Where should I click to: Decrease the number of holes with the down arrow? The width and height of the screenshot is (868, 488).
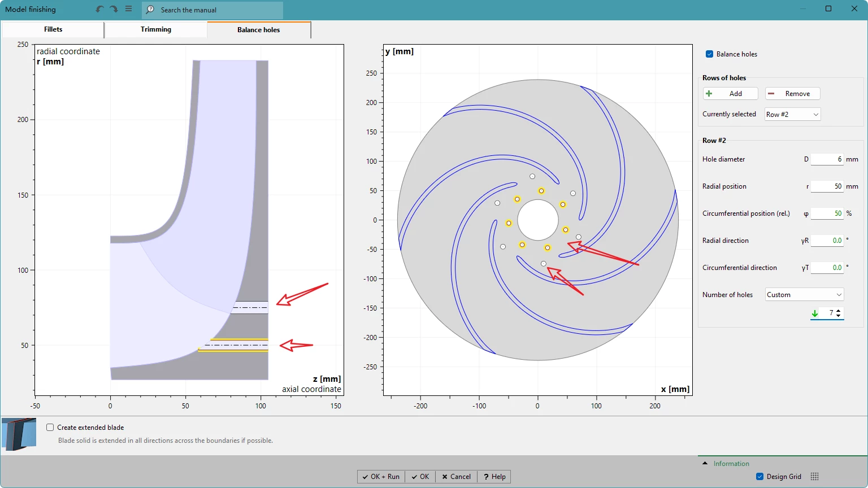[x=839, y=316]
